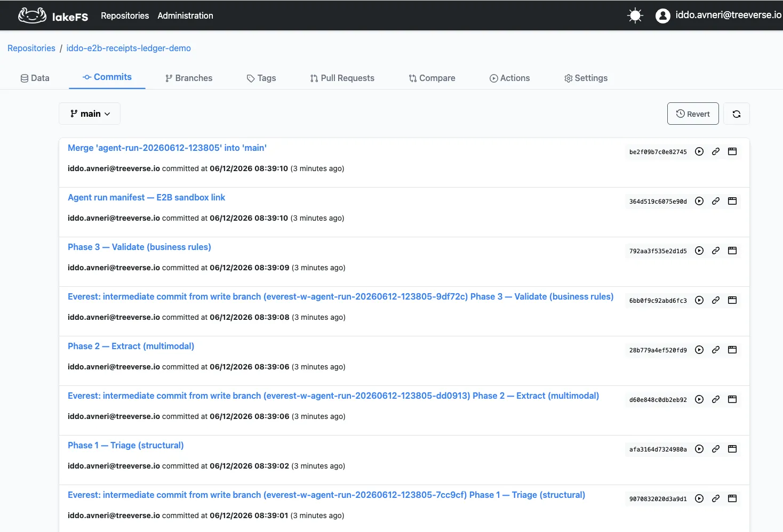The height and width of the screenshot is (532, 783).
Task: Open actions run icon for commit be2f09b7c0e82745
Action: click(699, 151)
